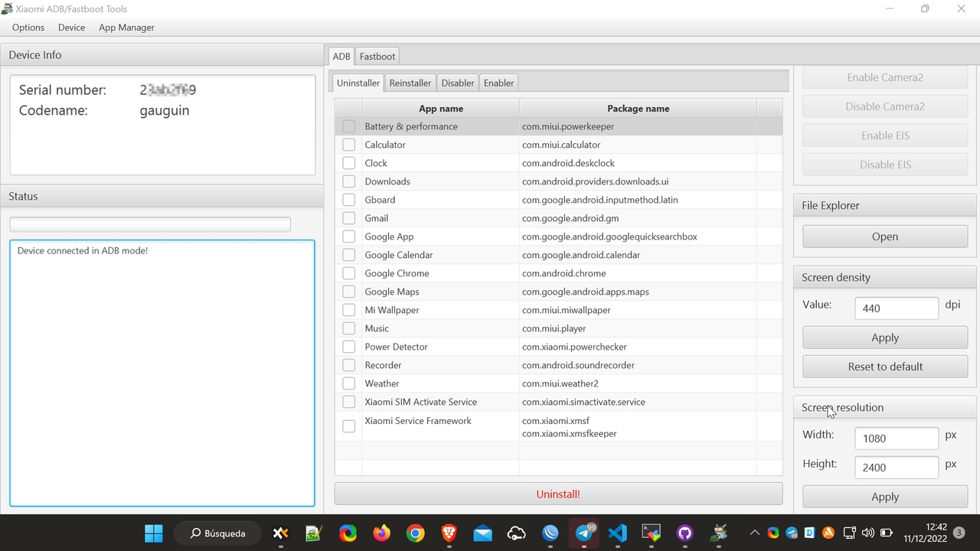Image resolution: width=980 pixels, height=551 pixels.
Task: Check the Google Maps checkbox
Action: [348, 292]
